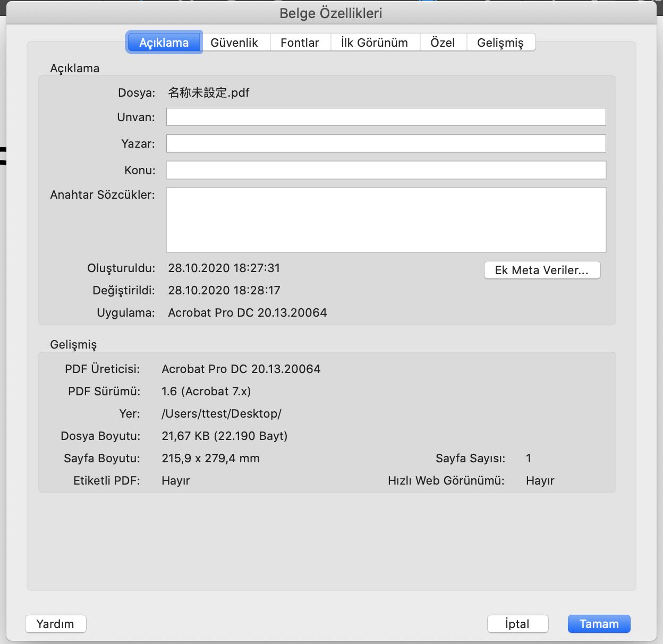Click inside the Anahtar Sözcükler text area
Image resolution: width=663 pixels, height=644 pixels.
(386, 220)
